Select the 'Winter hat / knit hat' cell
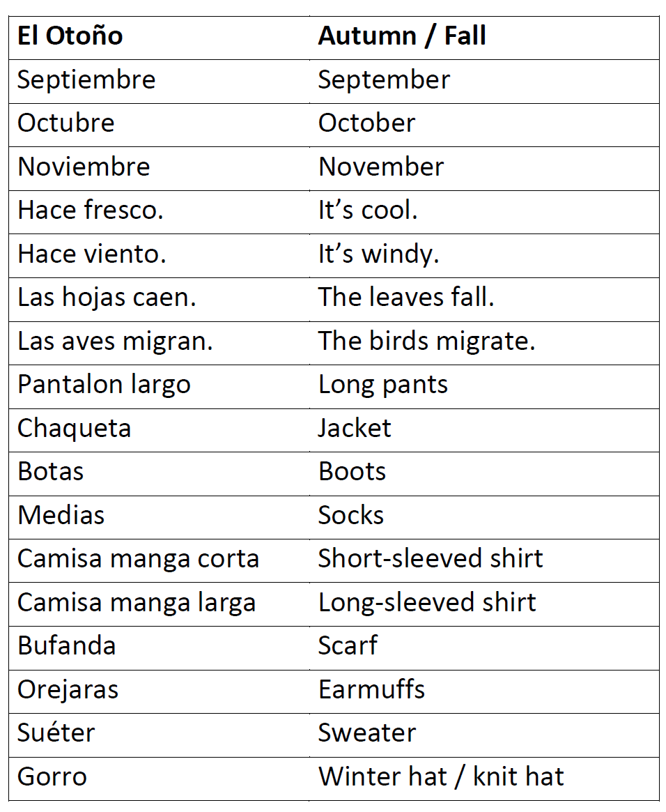 (x=441, y=777)
